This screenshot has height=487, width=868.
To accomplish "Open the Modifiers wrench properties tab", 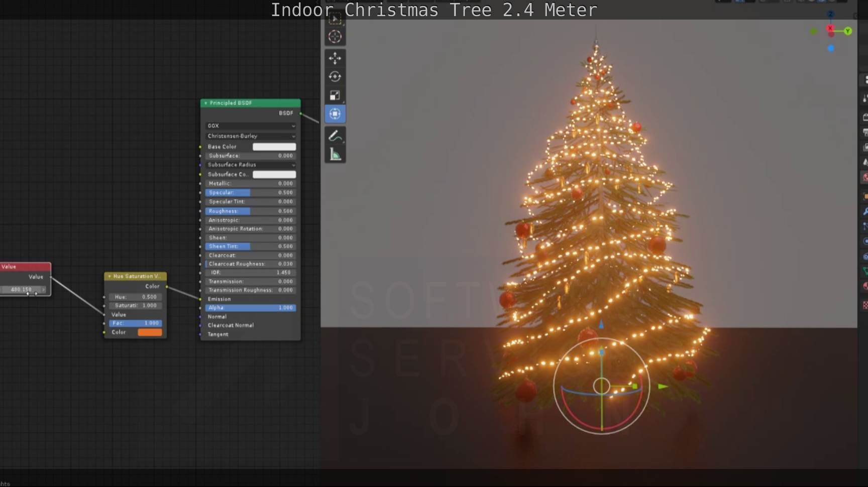I will point(864,211).
